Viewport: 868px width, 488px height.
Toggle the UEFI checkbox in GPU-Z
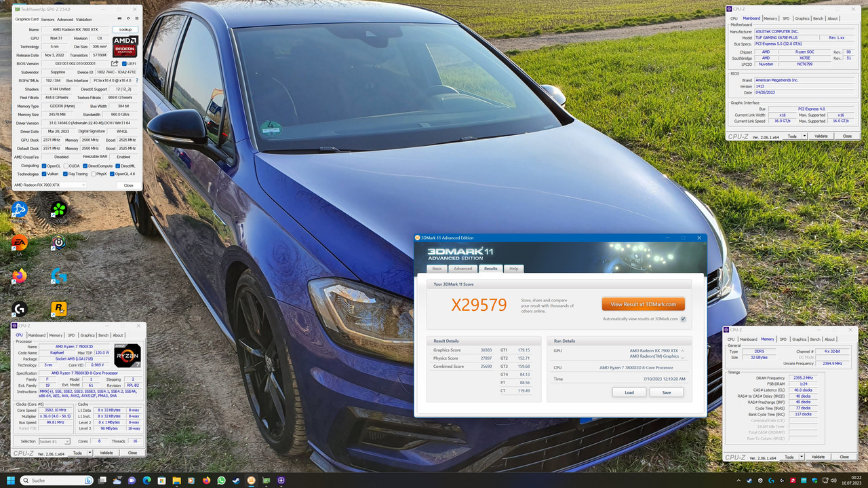pyautogui.click(x=124, y=63)
